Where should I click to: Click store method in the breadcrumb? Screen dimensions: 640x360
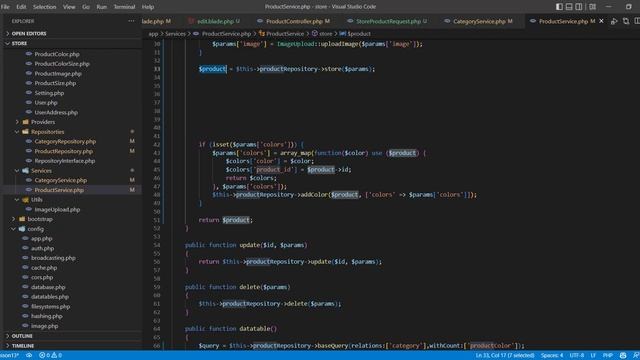[x=325, y=34]
